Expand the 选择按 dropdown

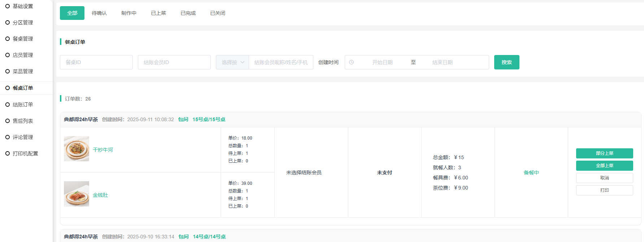[x=232, y=62]
